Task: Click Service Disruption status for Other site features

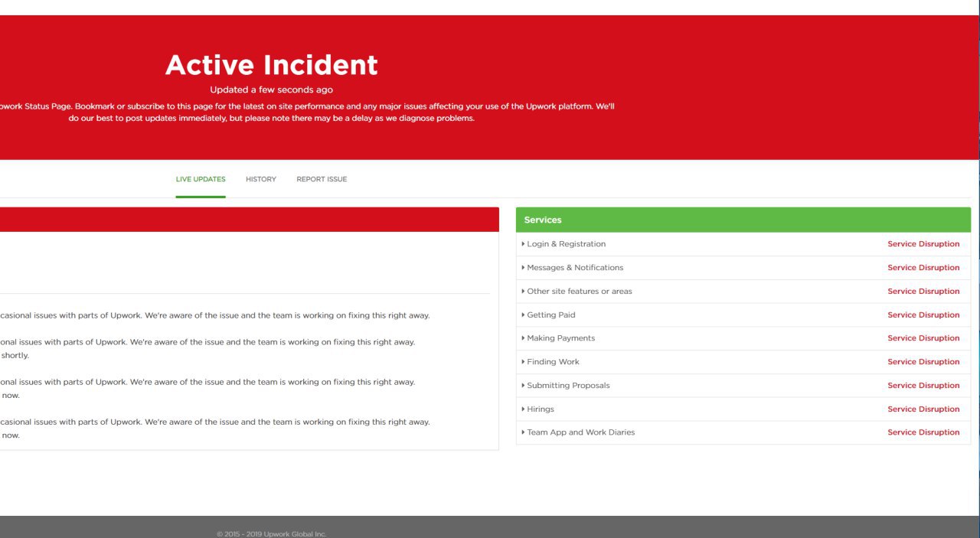Action: click(923, 292)
